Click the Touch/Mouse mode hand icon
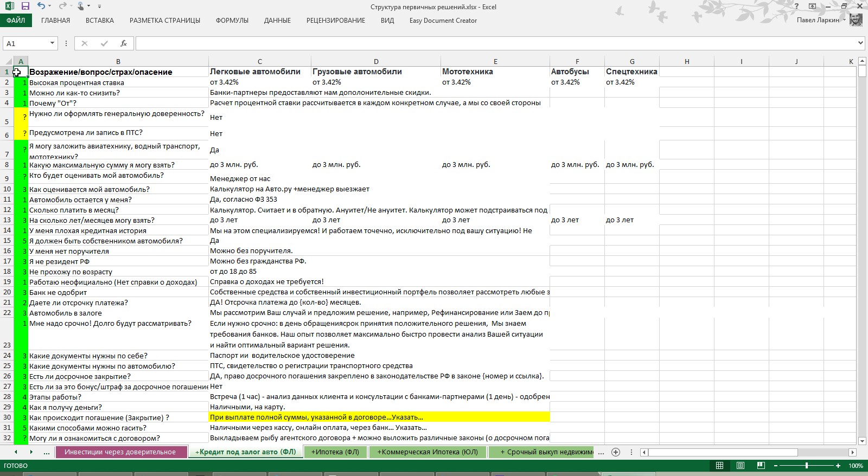The height and width of the screenshot is (476, 868). (81, 7)
